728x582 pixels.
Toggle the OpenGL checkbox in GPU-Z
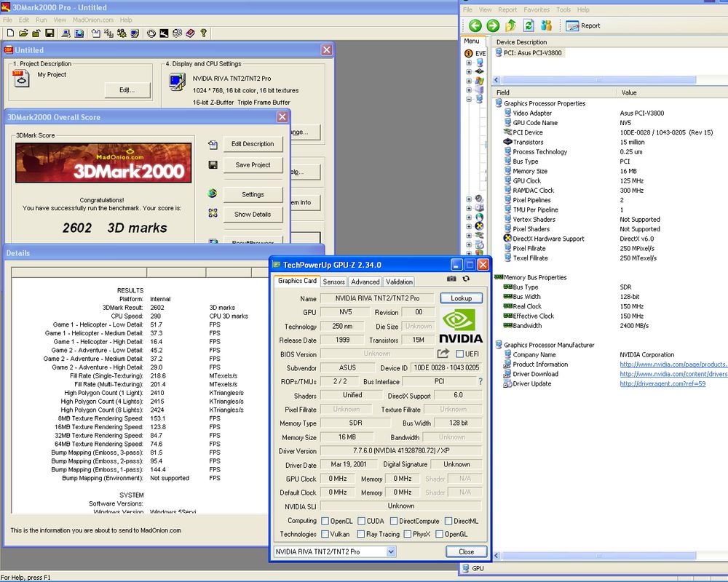pos(439,534)
